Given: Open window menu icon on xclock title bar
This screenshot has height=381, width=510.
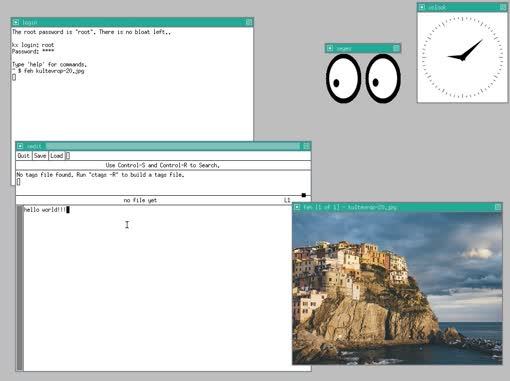Looking at the screenshot, I should coord(422,7).
